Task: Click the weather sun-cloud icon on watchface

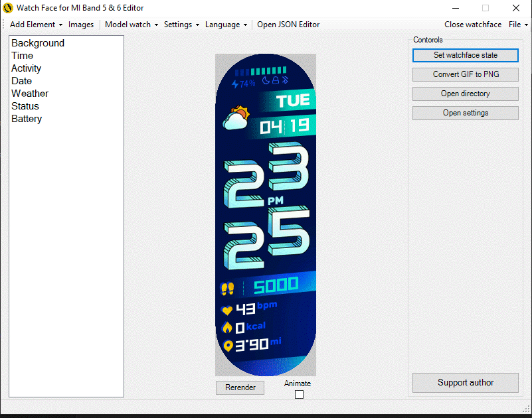Action: tap(236, 119)
